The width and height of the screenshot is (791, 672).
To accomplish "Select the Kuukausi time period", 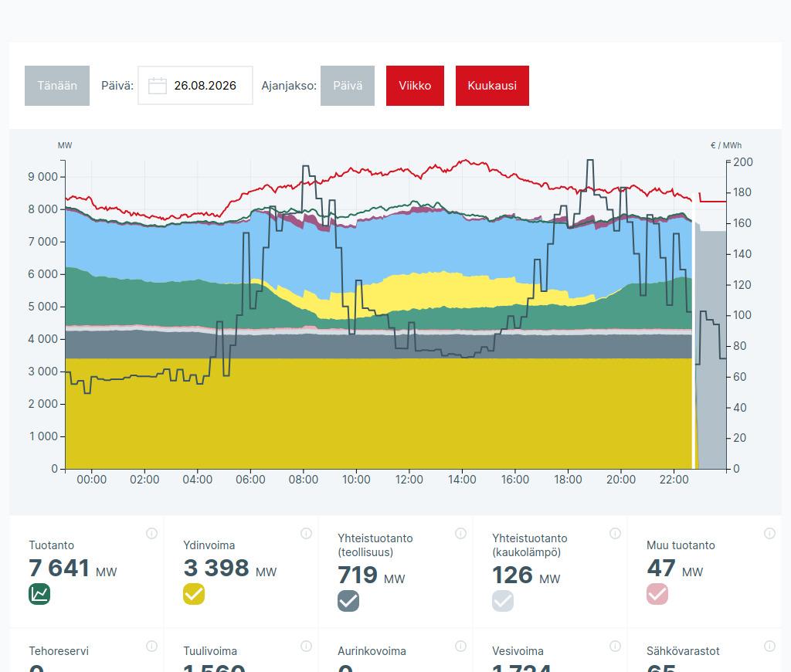I will [x=492, y=86].
